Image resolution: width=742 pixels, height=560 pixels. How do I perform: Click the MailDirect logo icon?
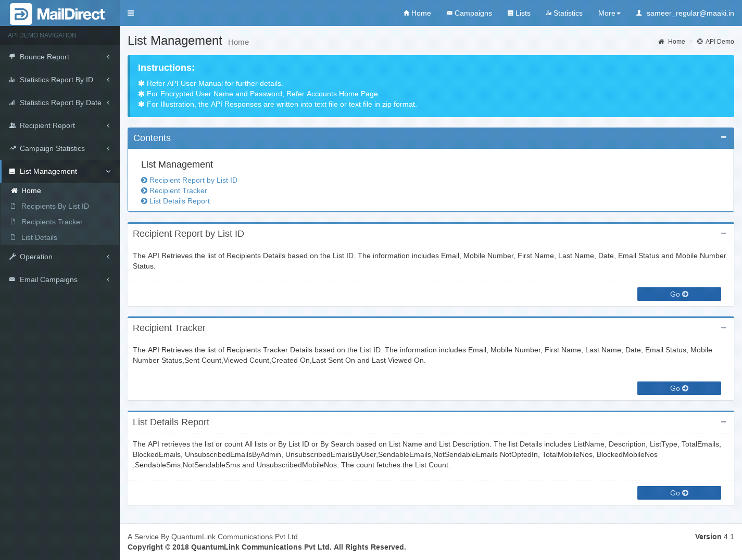pos(21,14)
